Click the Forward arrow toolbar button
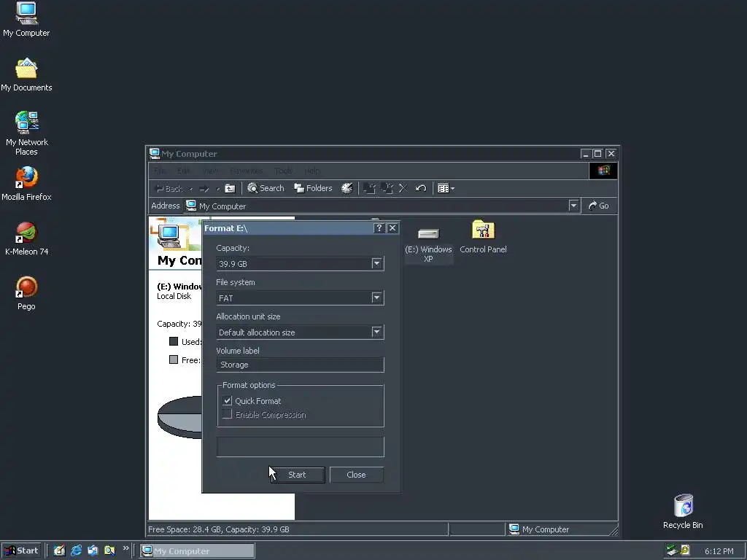 coord(204,189)
